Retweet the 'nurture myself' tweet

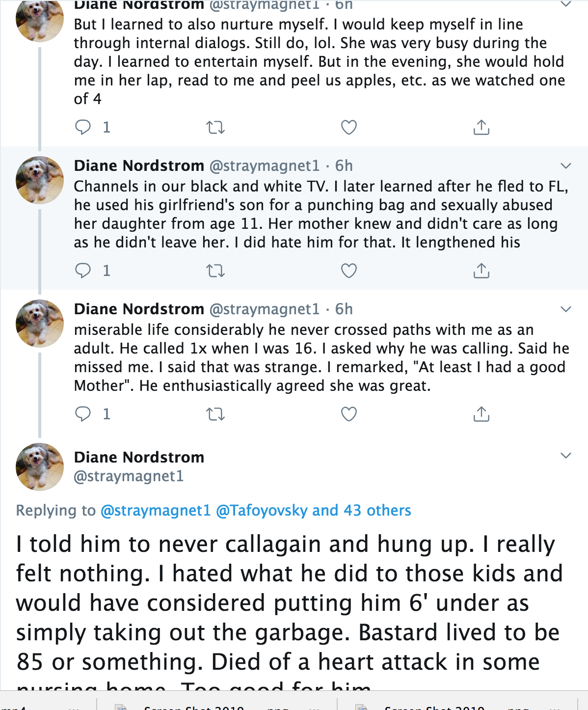click(215, 128)
